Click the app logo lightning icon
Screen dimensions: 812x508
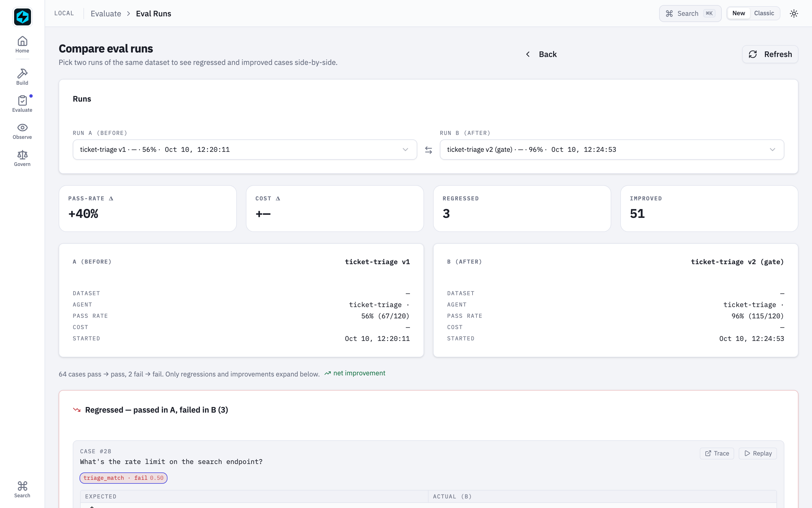[22, 17]
